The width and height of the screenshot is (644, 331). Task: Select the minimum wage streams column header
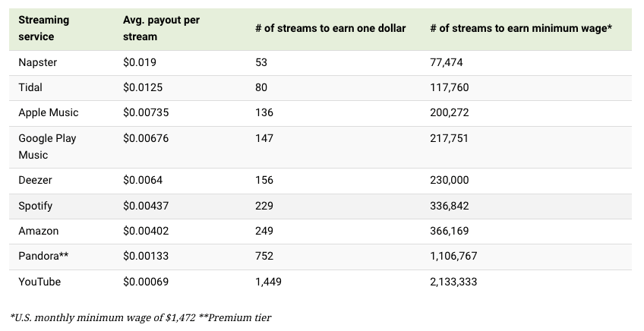click(x=521, y=28)
